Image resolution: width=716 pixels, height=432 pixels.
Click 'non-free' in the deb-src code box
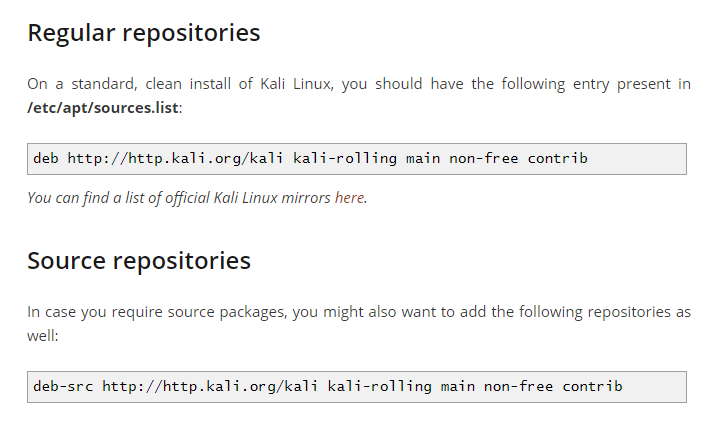pyautogui.click(x=518, y=386)
